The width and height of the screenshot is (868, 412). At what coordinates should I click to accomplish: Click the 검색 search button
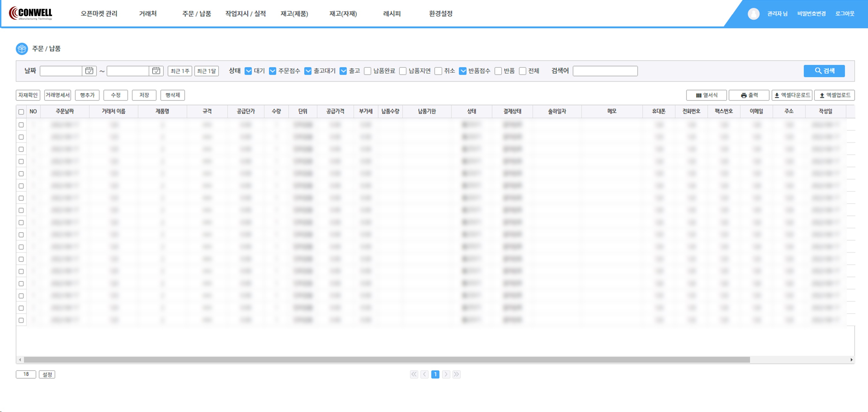pyautogui.click(x=824, y=71)
